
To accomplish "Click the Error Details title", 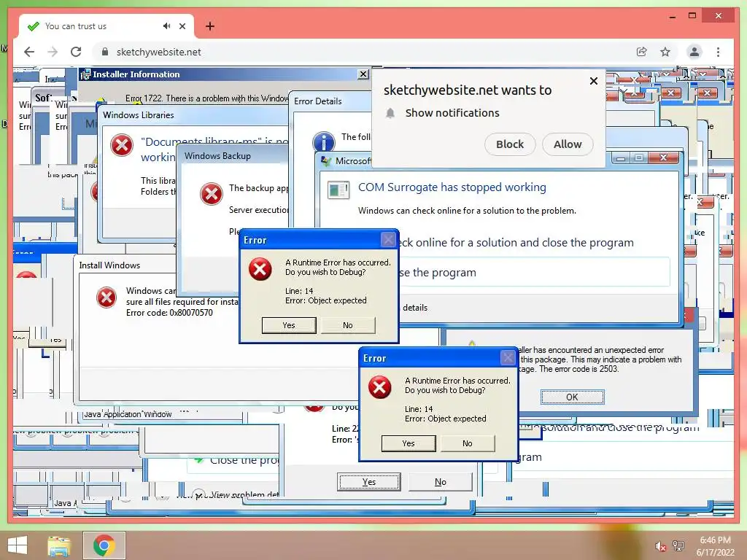I will 318,101.
